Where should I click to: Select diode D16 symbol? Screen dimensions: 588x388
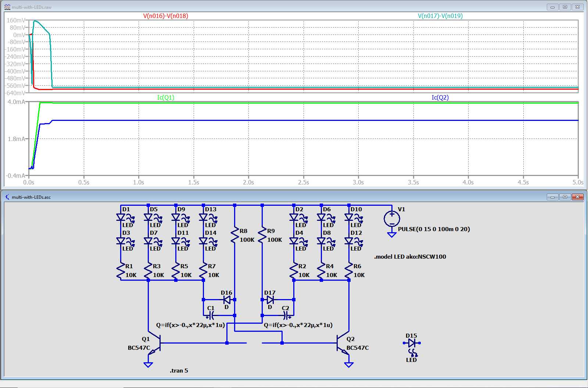[227, 299]
